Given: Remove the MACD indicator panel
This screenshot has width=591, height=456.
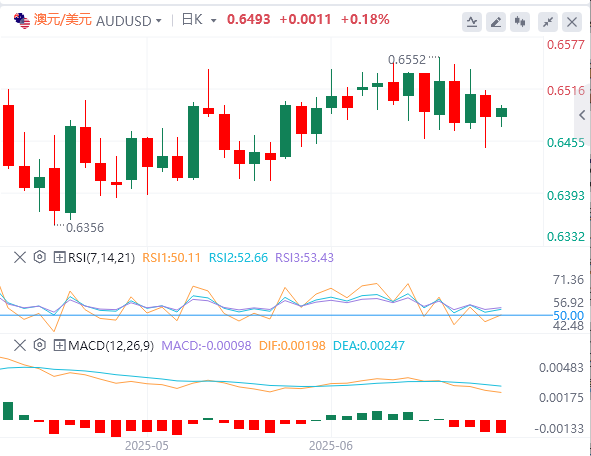Looking at the screenshot, I should click(20, 345).
